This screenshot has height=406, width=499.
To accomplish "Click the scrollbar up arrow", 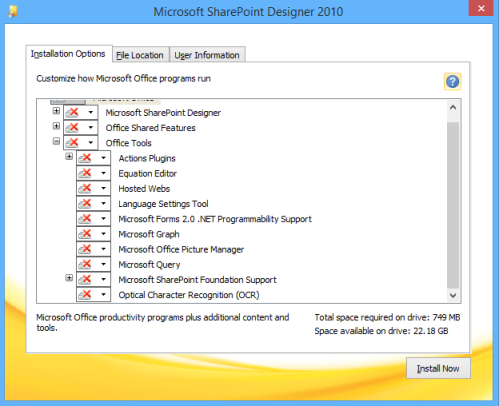I will click(x=453, y=108).
